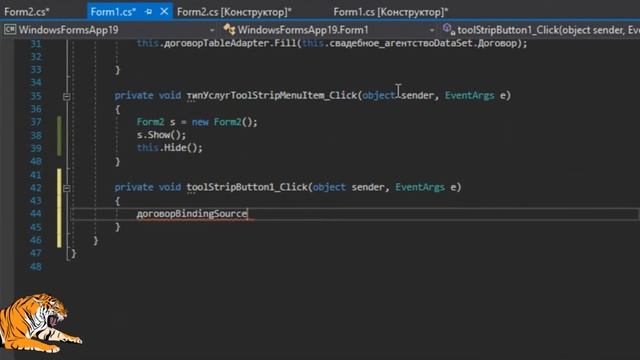Pin the Form1.cs tab
This screenshot has width=640, height=360.
[149, 12]
